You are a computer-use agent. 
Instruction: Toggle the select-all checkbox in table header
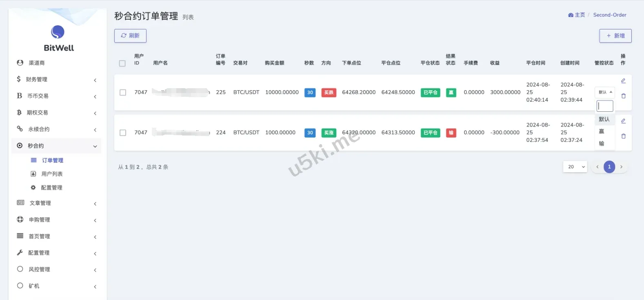(122, 63)
